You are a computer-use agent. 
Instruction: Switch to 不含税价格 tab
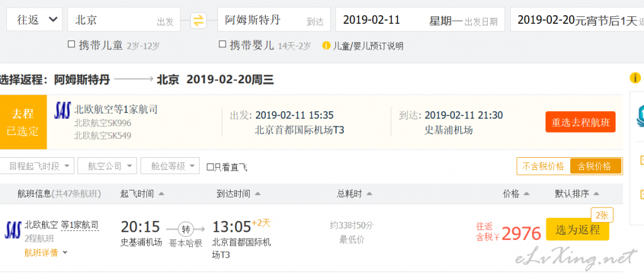click(x=543, y=166)
